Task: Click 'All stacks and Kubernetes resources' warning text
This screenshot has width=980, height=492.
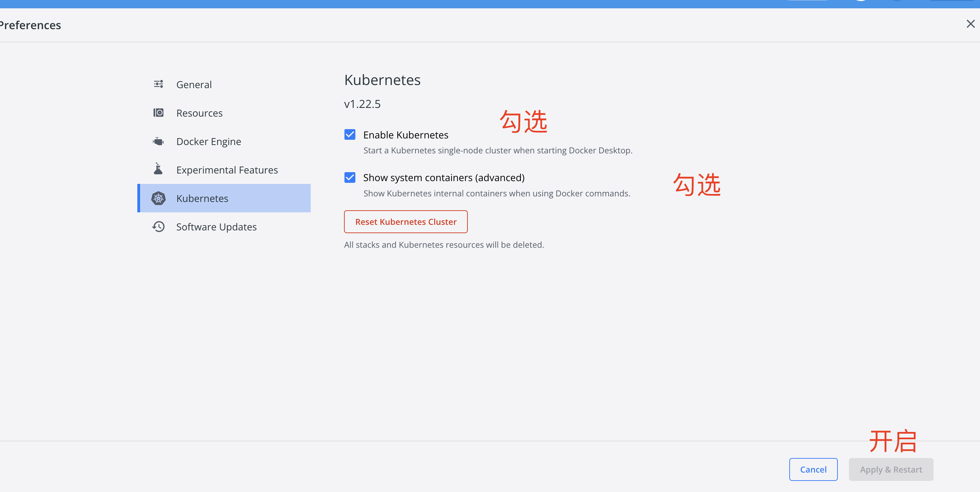Action: click(444, 245)
